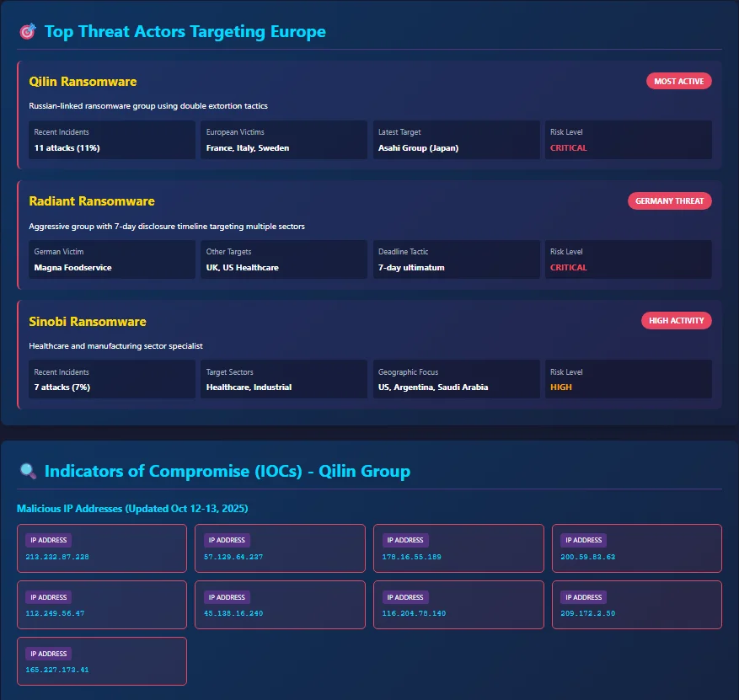Viewport: 739px width, 700px height.
Task: Click the Healthcare and manufacturing sector specialist description
Action: 115,345
